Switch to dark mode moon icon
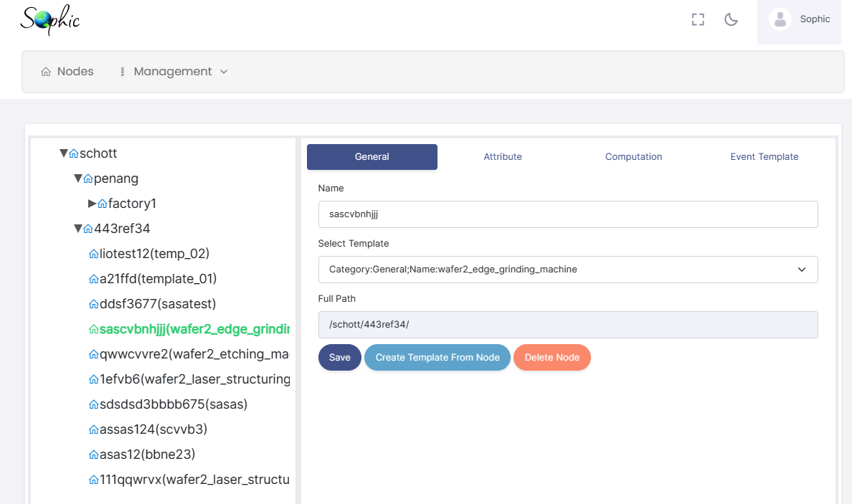852x504 pixels. coord(731,20)
